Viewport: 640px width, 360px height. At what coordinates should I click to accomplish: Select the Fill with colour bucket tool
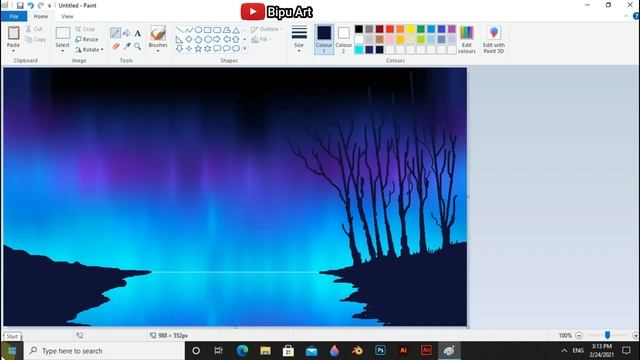127,33
